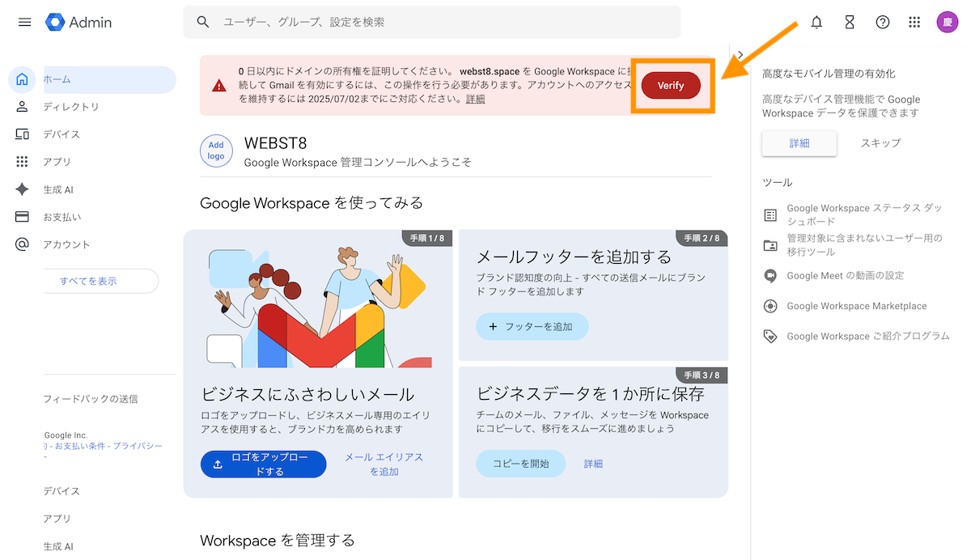Click the 生成 AI sparkle icon
The height and width of the screenshot is (560, 971).
22,189
